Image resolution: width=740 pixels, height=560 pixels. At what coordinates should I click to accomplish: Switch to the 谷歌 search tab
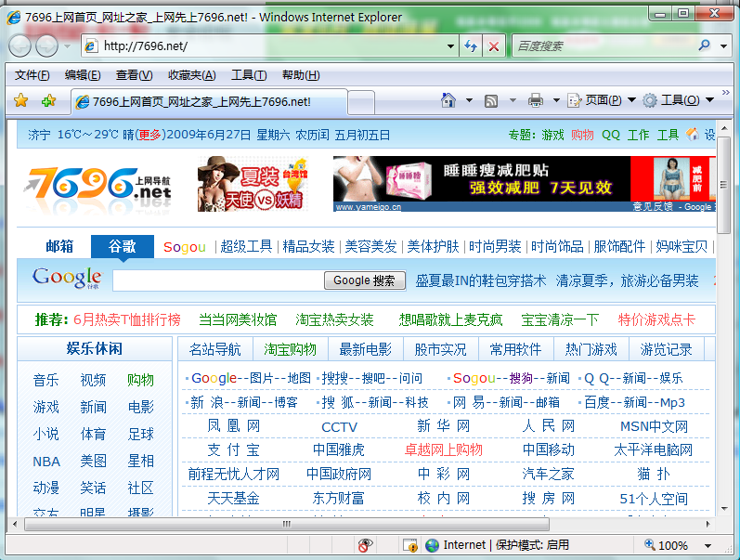(x=123, y=246)
